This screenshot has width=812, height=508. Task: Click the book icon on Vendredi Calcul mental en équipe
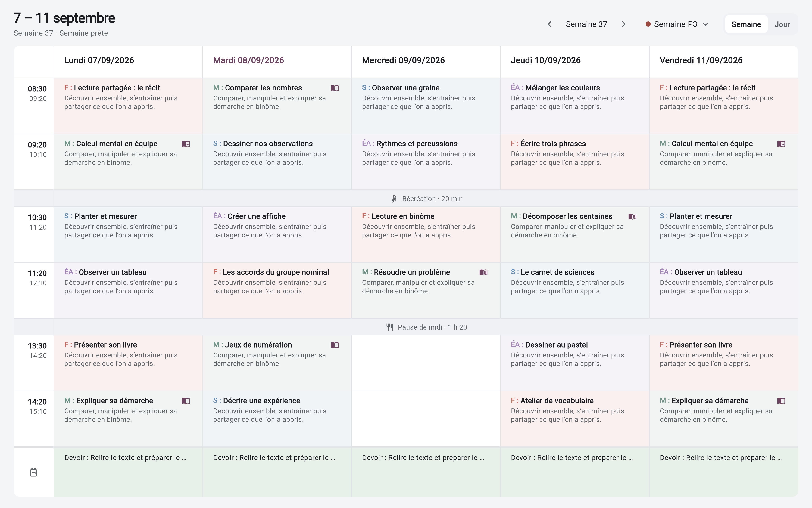pos(781,144)
